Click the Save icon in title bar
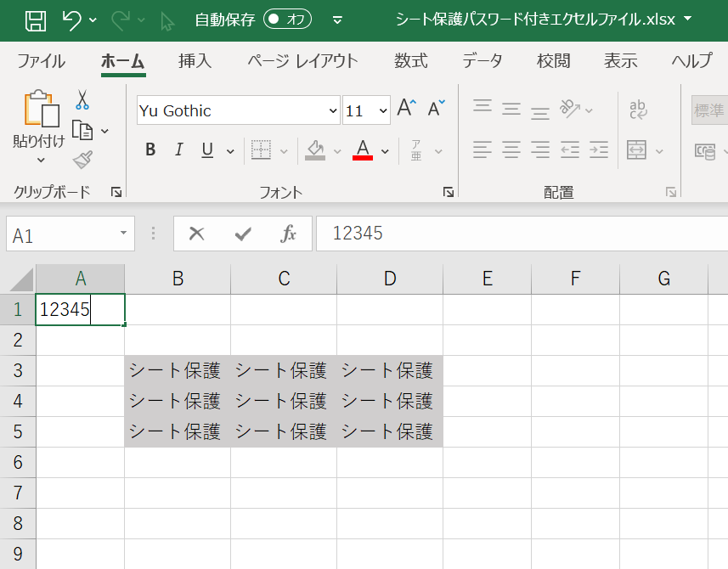The image size is (728, 569). click(36, 20)
